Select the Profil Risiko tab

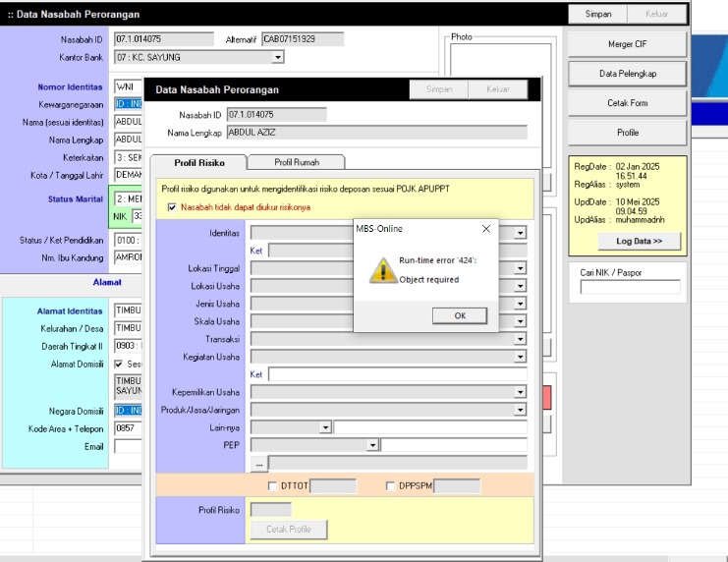198,162
